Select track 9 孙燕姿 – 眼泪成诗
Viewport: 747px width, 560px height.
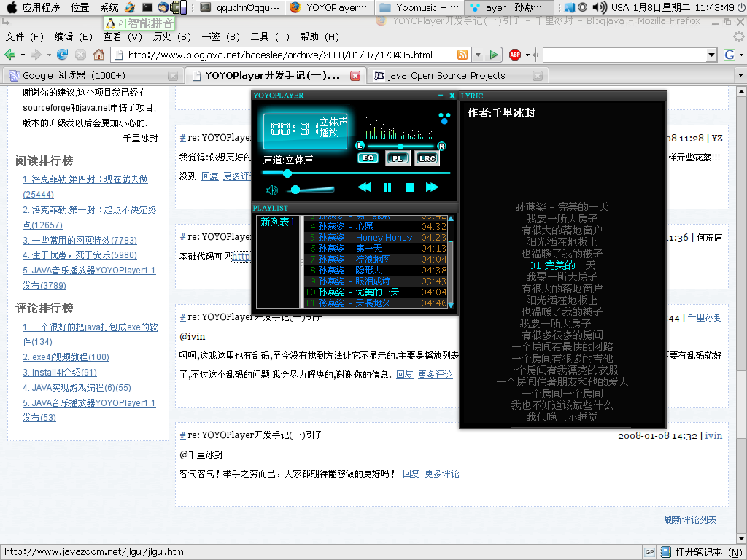point(376,281)
